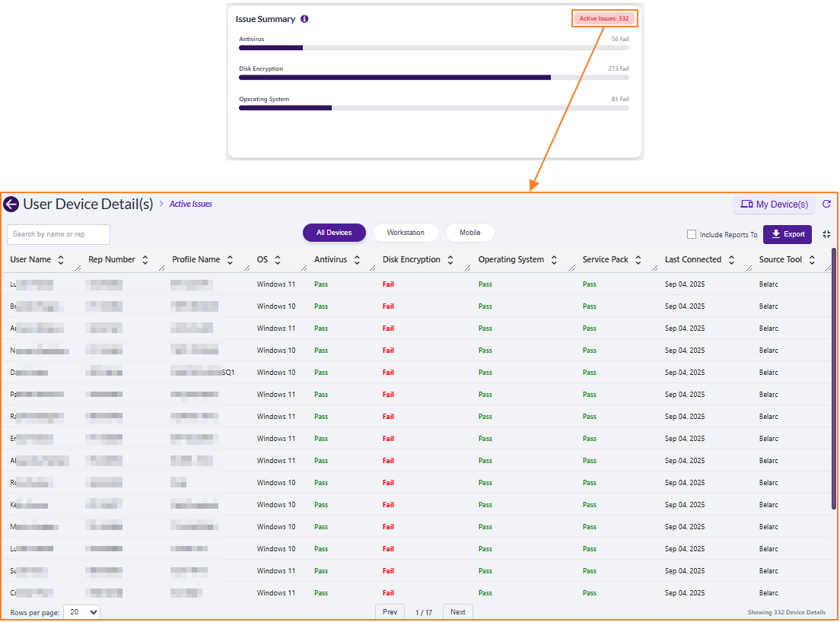Click the back arrow on User Device Details
The height and width of the screenshot is (622, 840).
click(11, 204)
